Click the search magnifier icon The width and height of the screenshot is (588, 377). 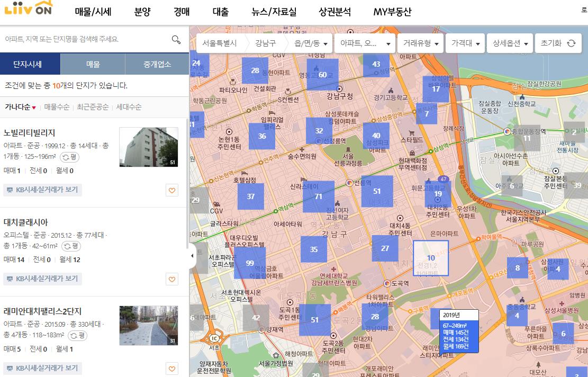pyautogui.click(x=176, y=39)
